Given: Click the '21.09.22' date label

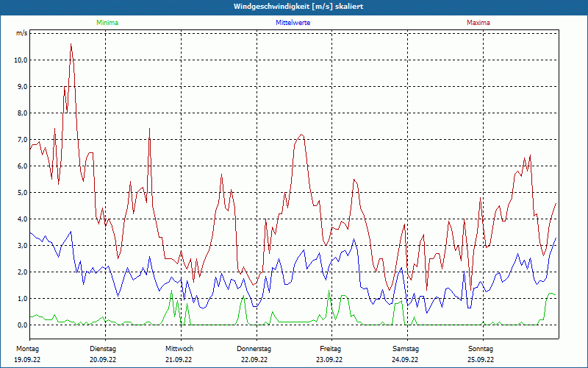Looking at the screenshot, I should click(179, 359).
